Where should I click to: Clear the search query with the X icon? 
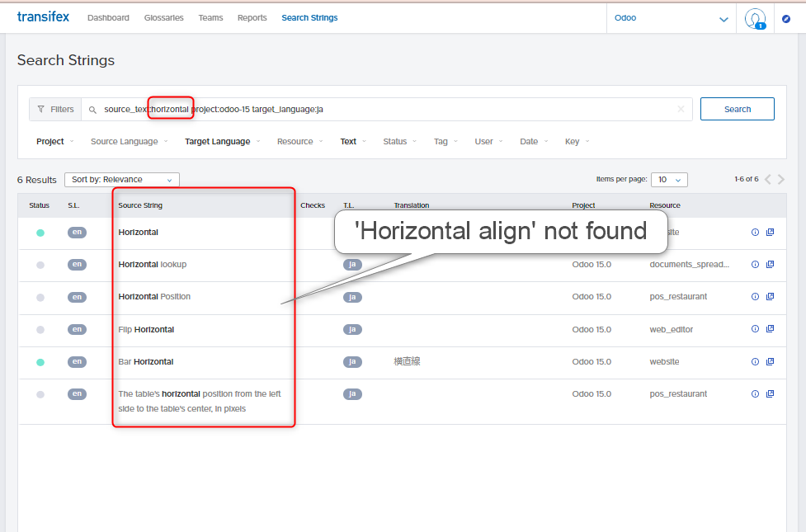[x=681, y=109]
